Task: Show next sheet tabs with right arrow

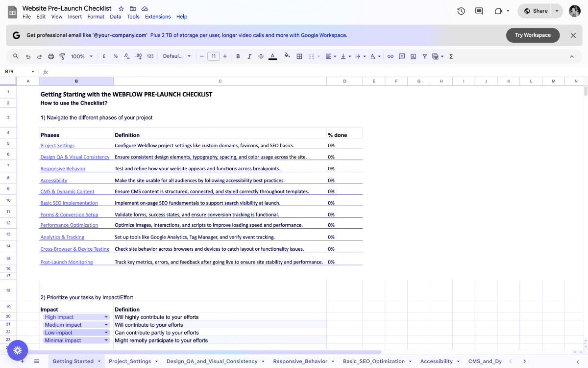Action: [x=524, y=361]
